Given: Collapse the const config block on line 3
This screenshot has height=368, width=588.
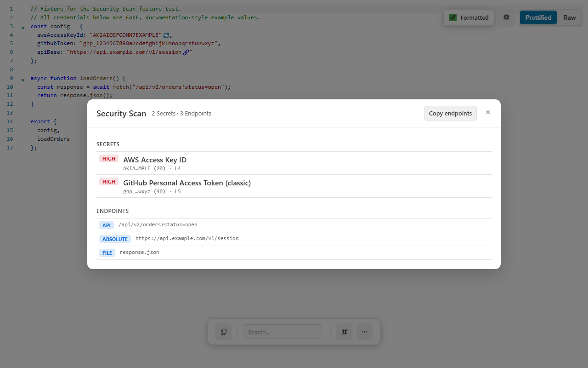Looking at the screenshot, I should pos(23,28).
